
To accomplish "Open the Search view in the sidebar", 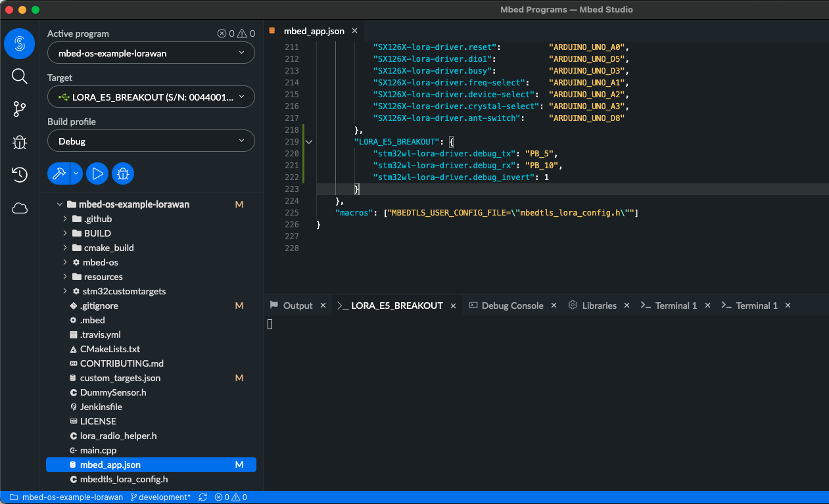I will [20, 76].
